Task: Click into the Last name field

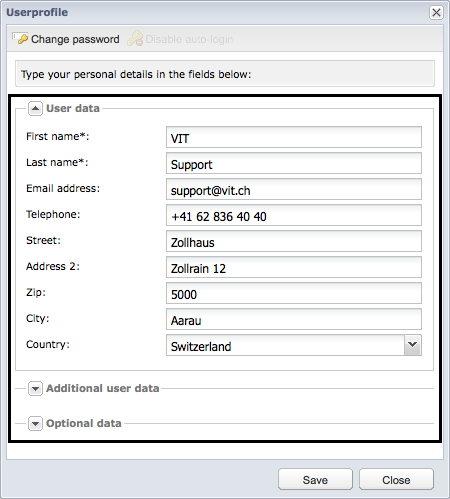Action: [294, 163]
